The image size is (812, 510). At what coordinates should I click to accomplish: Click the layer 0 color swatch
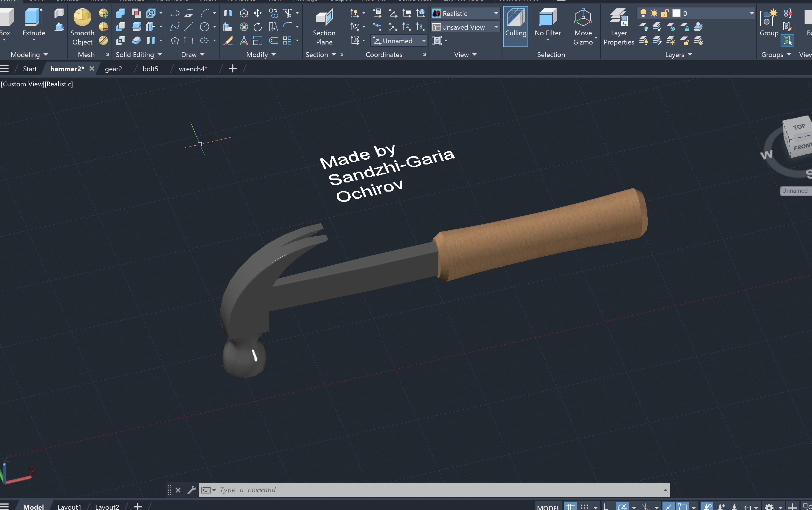[676, 13]
